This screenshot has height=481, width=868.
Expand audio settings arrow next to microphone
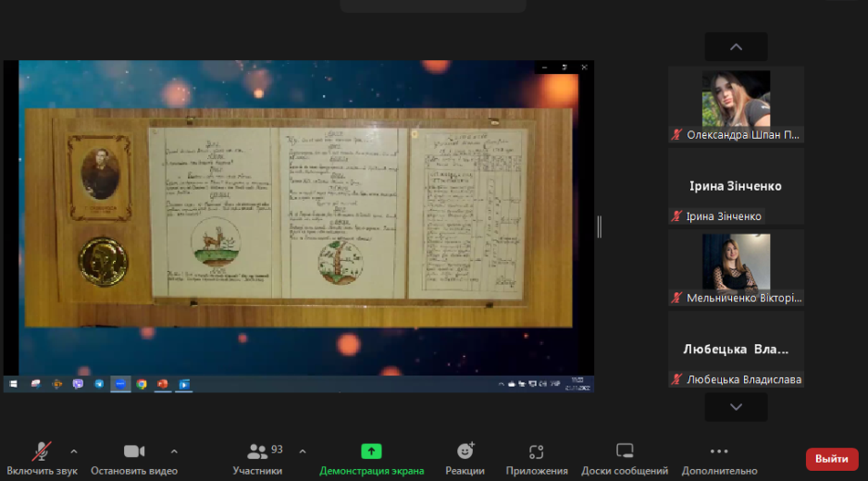coord(74,451)
